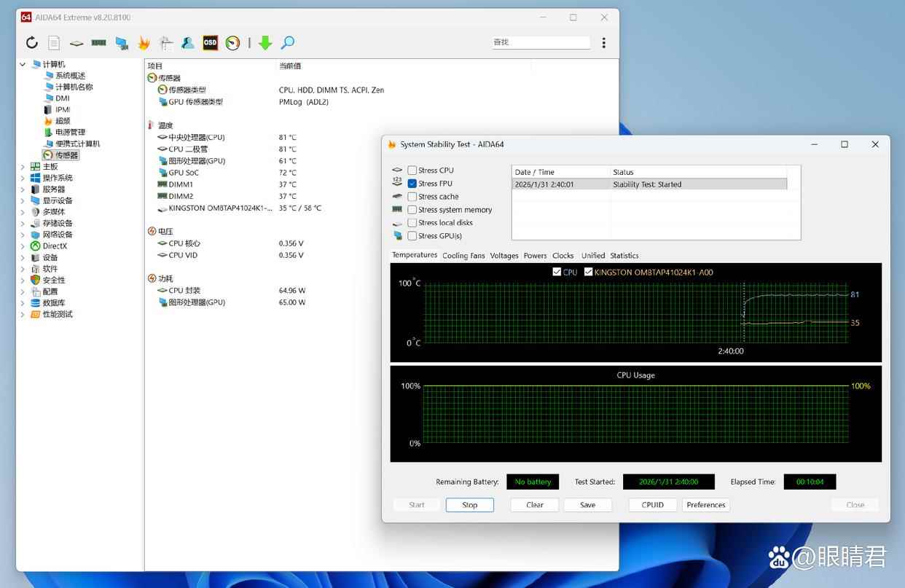Click the memory module benchmark icon

point(98,43)
